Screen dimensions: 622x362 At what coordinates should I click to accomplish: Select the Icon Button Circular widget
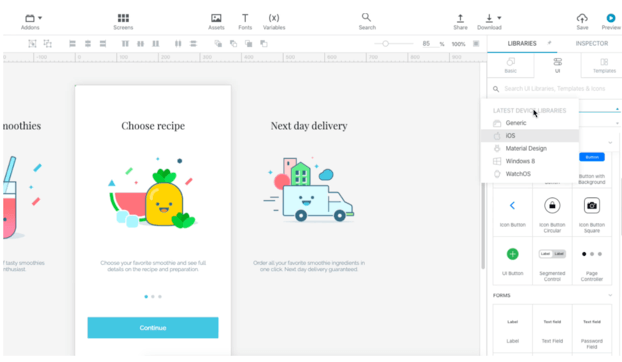552,212
